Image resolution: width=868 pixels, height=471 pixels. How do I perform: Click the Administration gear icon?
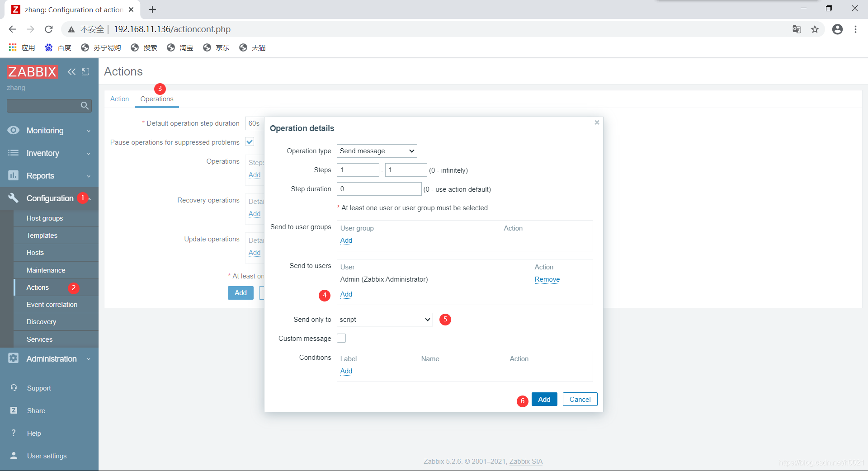tap(14, 358)
